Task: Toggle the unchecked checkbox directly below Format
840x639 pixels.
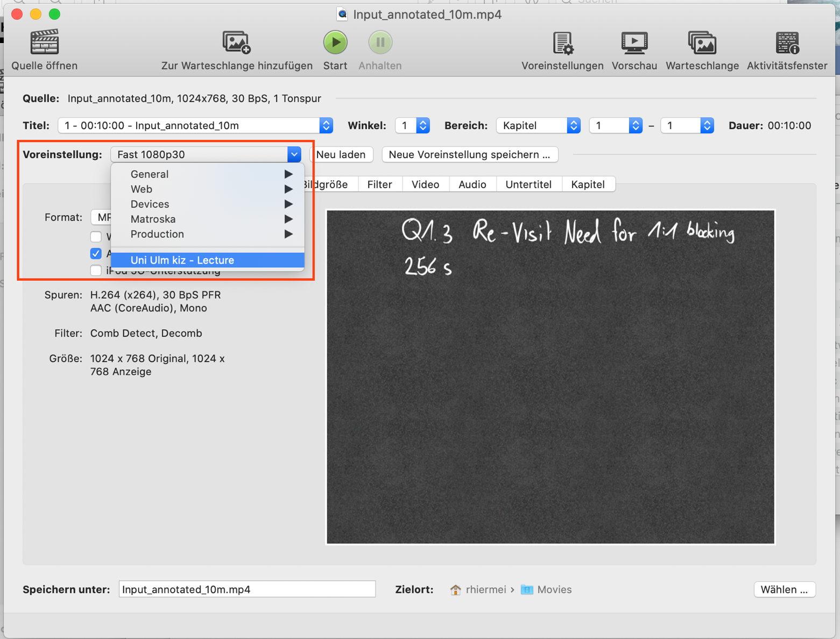Action: 96,237
